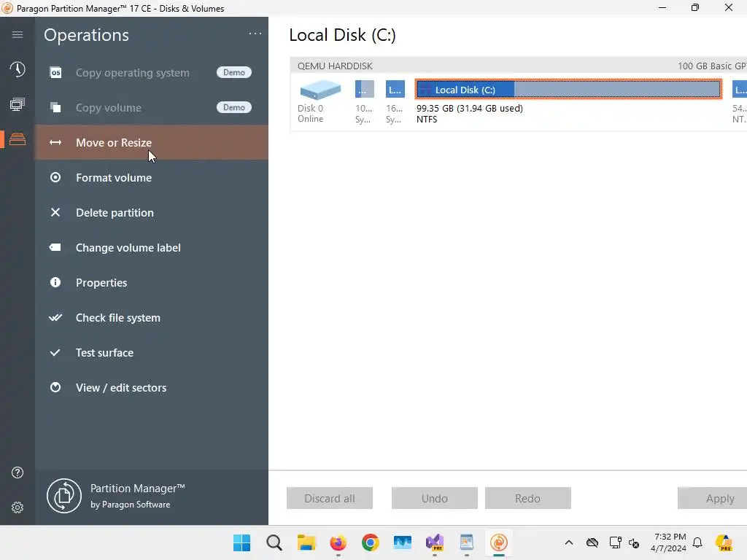Launch Google Chrome from the taskbar
747x560 pixels.
tap(370, 542)
